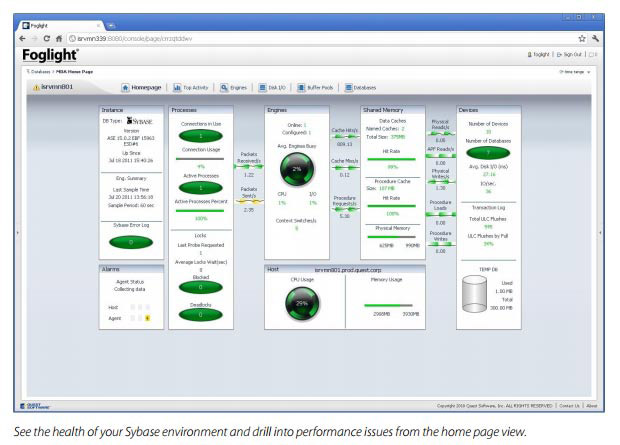The image size is (620, 445).
Task: Click the Last Probe Requested label
Action: 201,245
